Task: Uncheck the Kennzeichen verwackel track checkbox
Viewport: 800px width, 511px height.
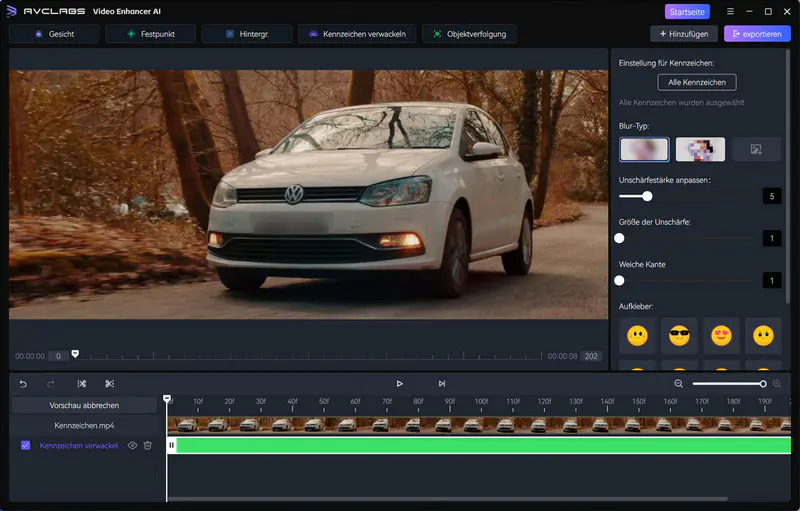Action: [x=25, y=445]
